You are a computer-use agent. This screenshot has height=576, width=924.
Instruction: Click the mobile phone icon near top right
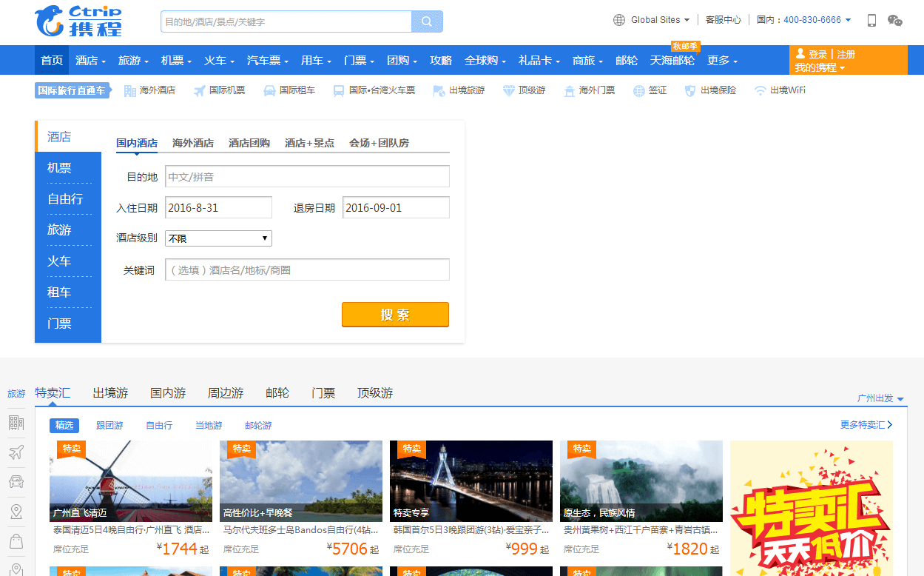(x=871, y=21)
